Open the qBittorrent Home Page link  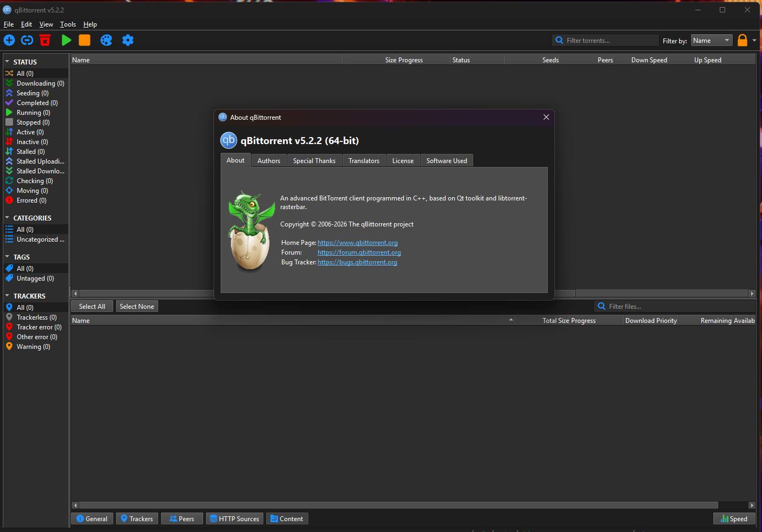(x=358, y=243)
